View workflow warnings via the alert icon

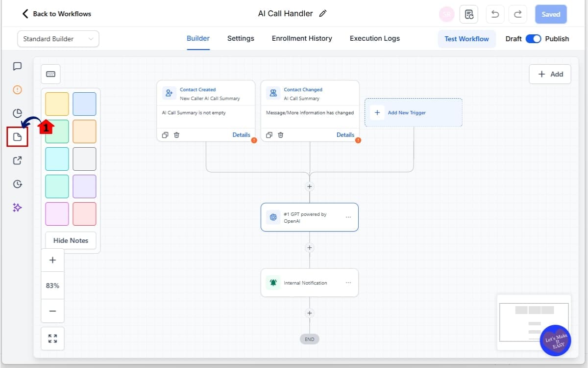[x=18, y=90]
